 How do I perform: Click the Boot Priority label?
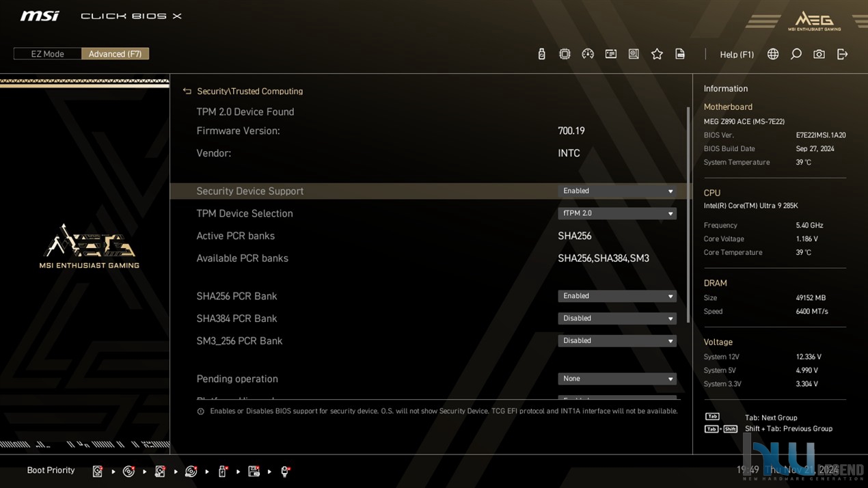point(51,470)
